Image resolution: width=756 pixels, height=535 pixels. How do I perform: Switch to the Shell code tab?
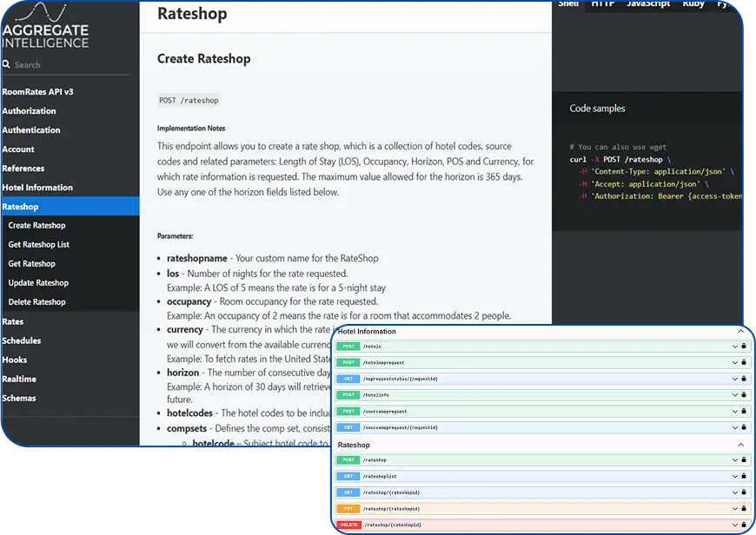568,3
